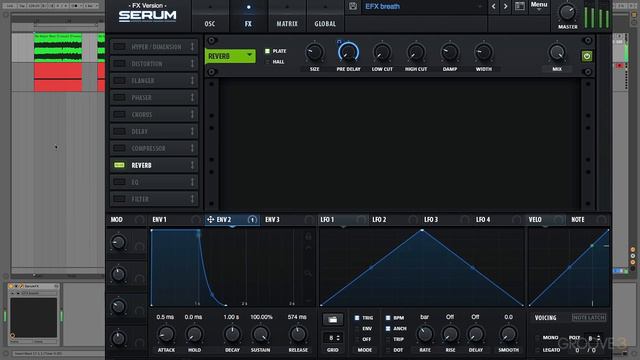The width and height of the screenshot is (640, 360).
Task: Click the Master volume knob
Action: (x=567, y=13)
